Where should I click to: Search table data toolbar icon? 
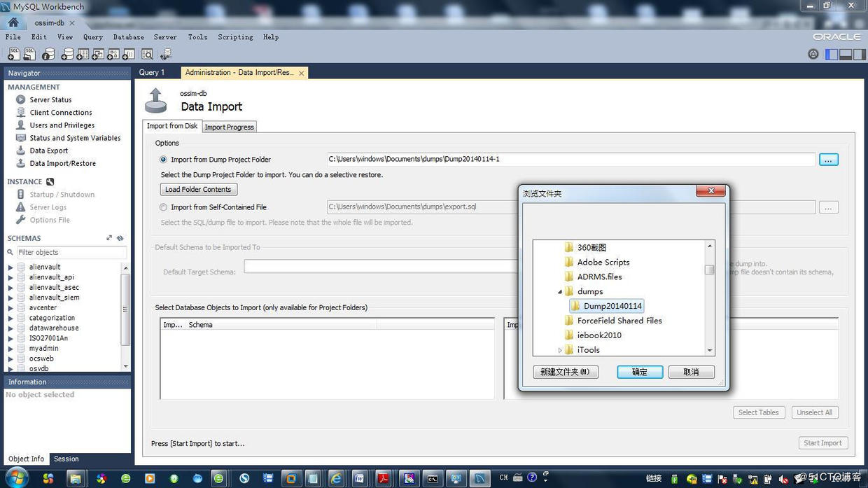click(x=147, y=54)
